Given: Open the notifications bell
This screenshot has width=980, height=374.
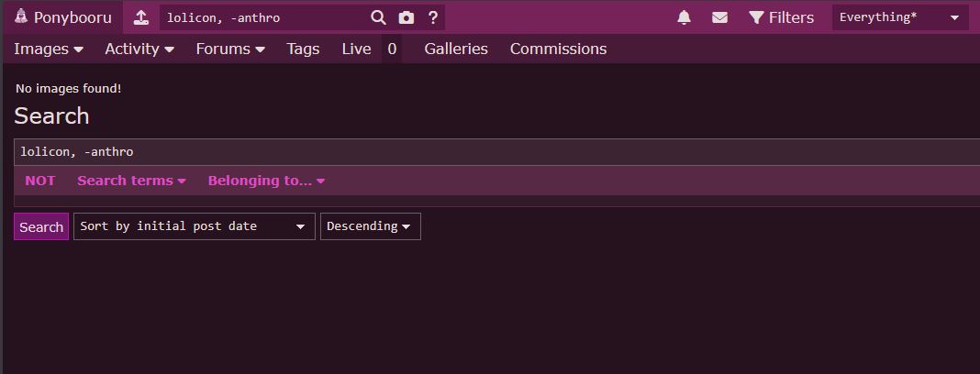Looking at the screenshot, I should (684, 17).
